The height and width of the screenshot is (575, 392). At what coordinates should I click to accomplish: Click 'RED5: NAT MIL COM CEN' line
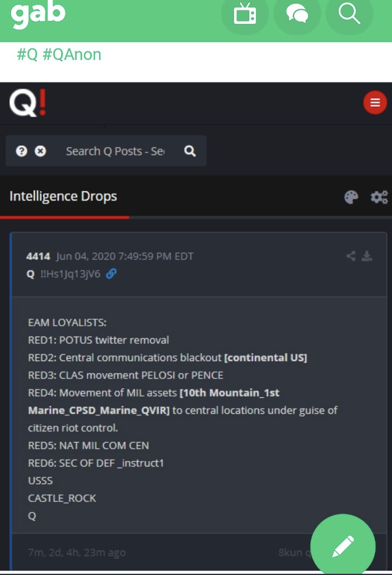coord(88,446)
